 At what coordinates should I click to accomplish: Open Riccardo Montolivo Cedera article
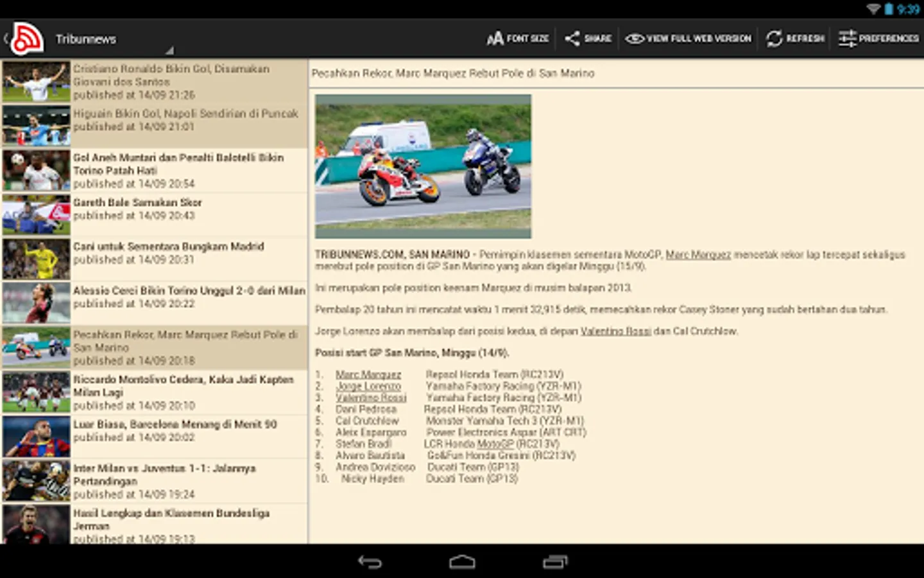[x=155, y=392]
